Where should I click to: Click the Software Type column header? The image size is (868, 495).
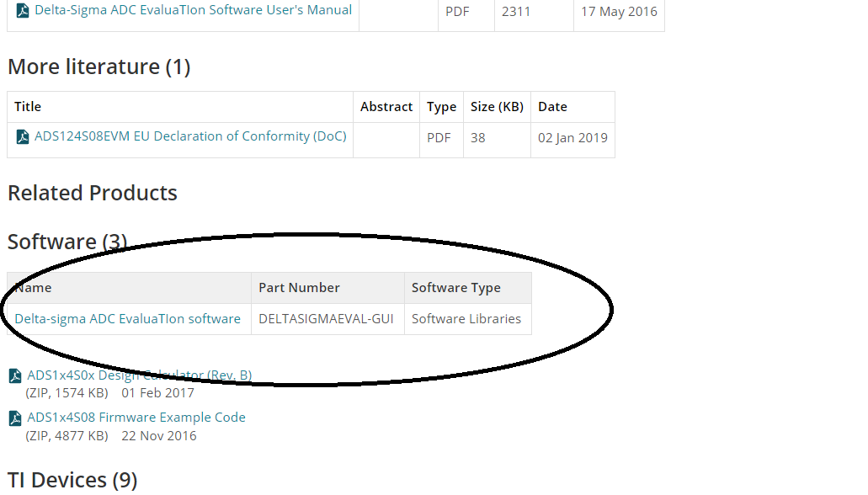click(x=468, y=288)
